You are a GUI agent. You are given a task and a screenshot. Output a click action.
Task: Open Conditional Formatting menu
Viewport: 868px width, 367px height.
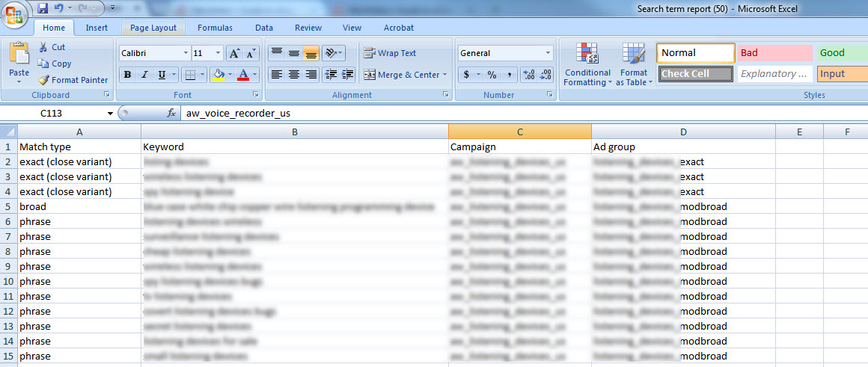[x=587, y=64]
